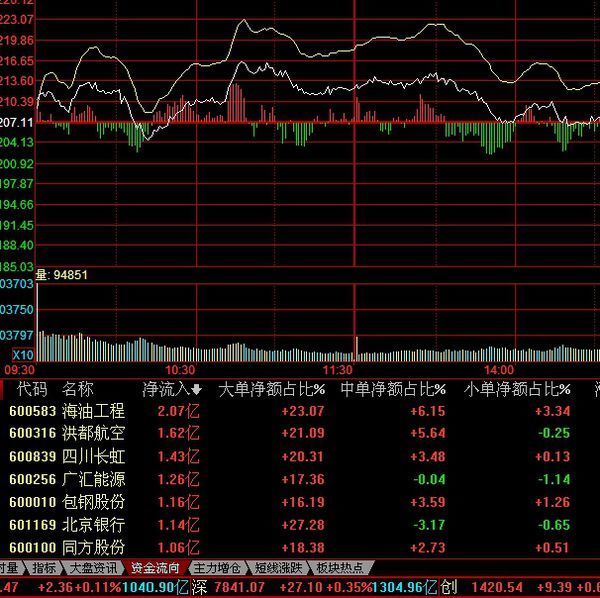This screenshot has width=600, height=598.
Task: Click the 小单净额占比% column header
Action: 516,389
